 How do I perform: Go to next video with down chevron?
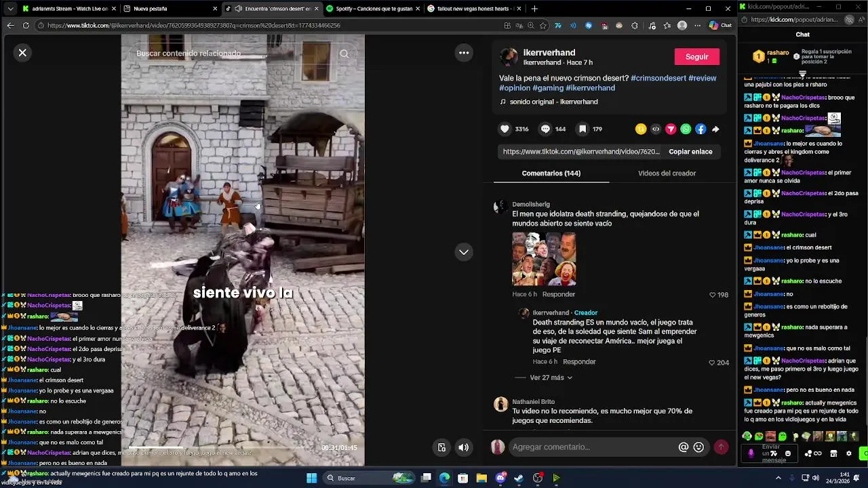click(x=464, y=251)
